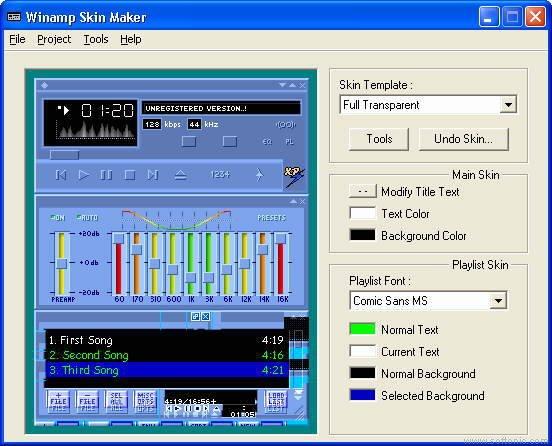Viewport: 552px width, 446px height.
Task: Pick the Current Text white swatch
Action: 363,351
